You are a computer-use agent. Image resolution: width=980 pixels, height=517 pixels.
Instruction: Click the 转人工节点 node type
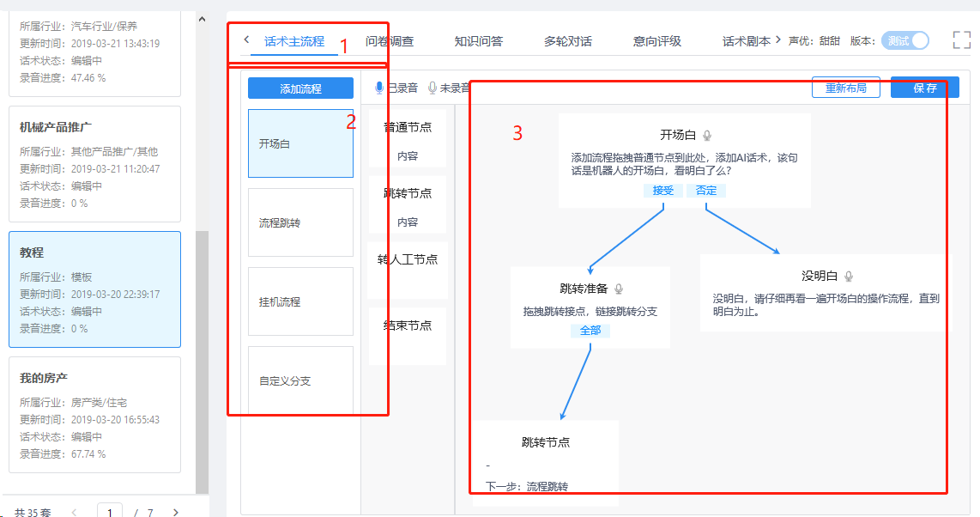(408, 270)
